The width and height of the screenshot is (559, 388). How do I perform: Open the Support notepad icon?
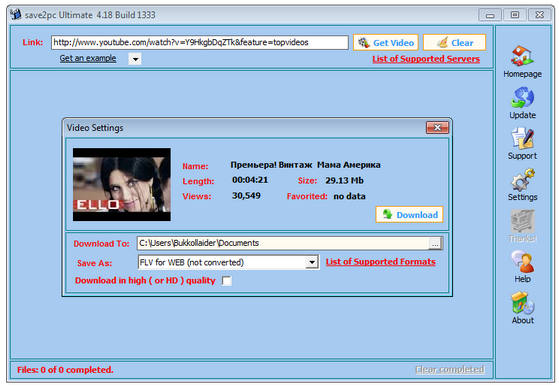[522, 138]
